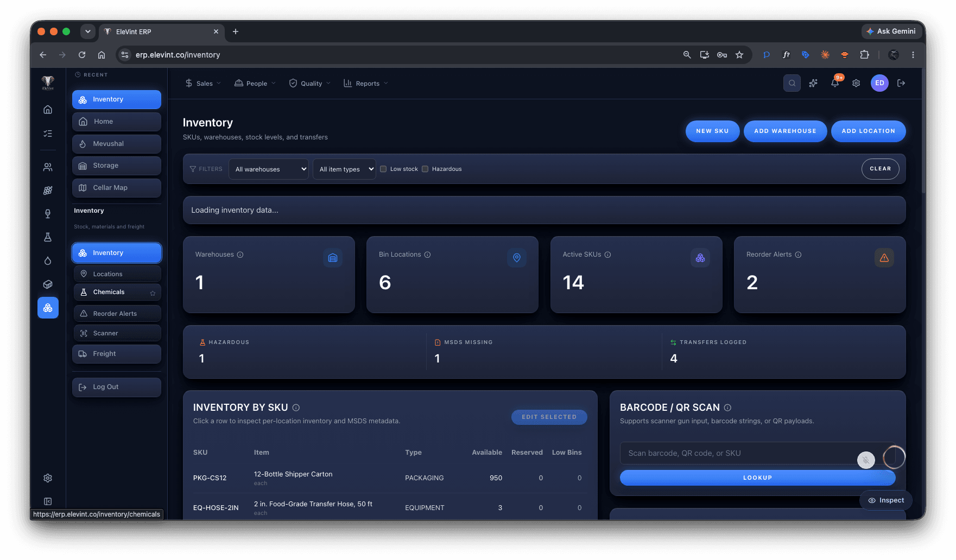Open the settings gear in the top bar

click(856, 83)
